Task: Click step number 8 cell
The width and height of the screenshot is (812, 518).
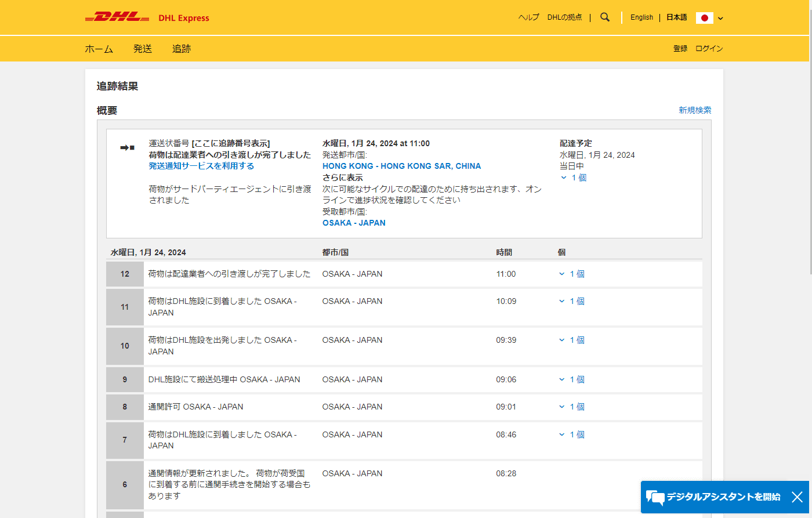Action: pyautogui.click(x=125, y=407)
